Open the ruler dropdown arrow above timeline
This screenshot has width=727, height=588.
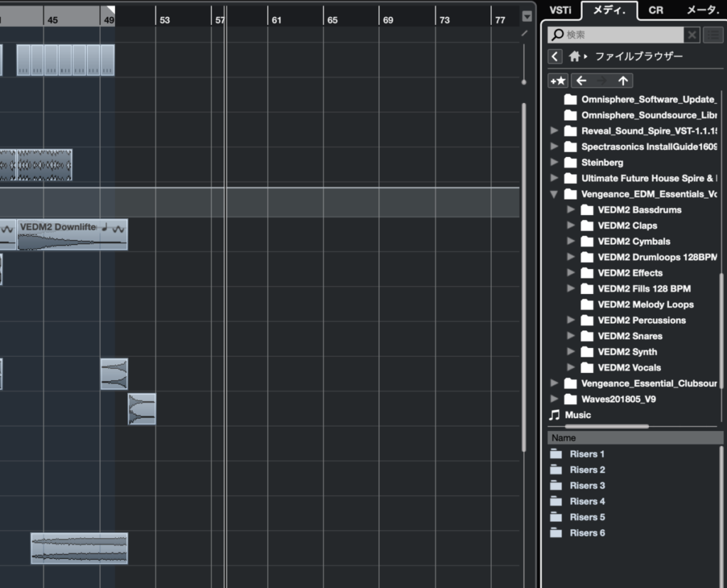tap(527, 17)
